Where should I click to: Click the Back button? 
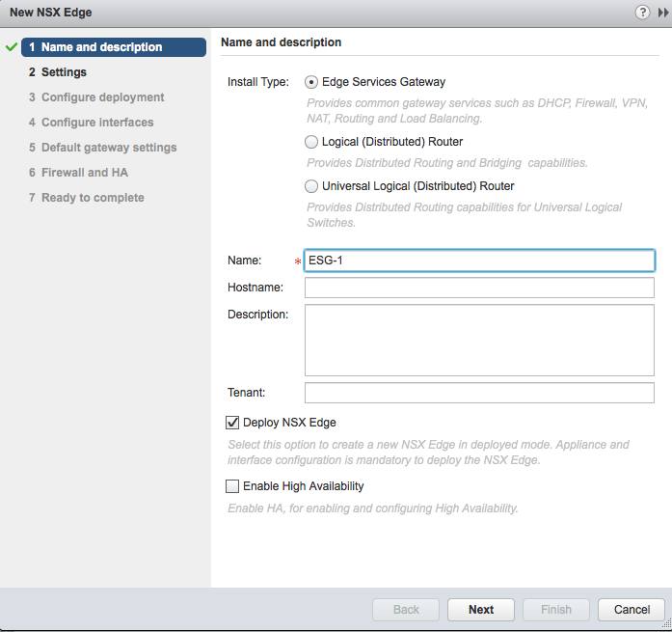(x=406, y=610)
